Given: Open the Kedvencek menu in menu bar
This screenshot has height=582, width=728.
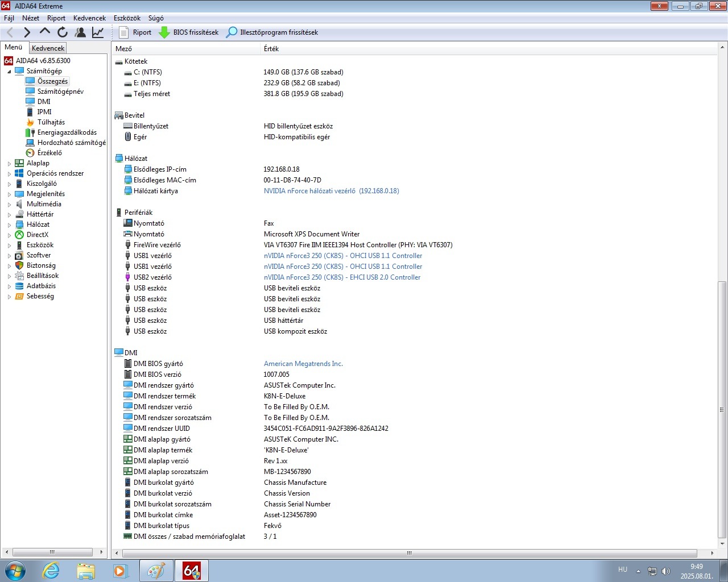Looking at the screenshot, I should (x=90, y=18).
